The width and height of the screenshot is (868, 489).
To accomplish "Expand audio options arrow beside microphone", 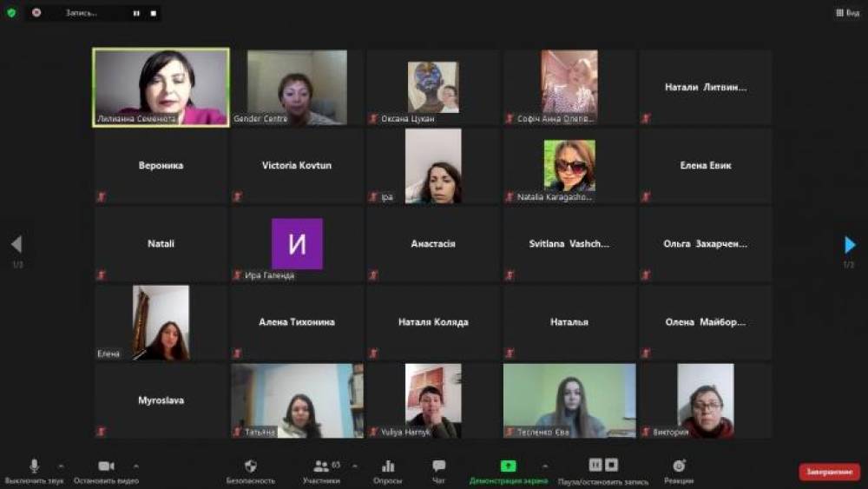I will 61,466.
